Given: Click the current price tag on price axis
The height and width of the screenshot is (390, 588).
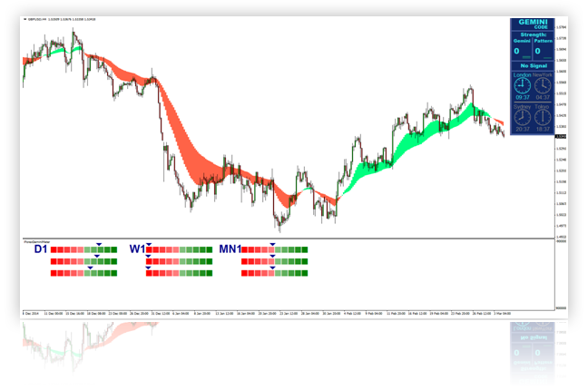Looking at the screenshot, I should click(x=561, y=137).
